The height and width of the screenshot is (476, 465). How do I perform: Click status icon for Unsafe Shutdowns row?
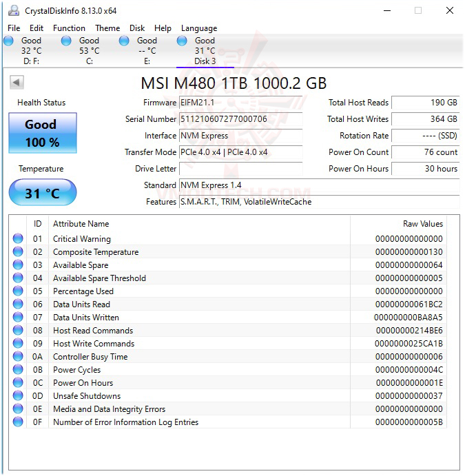[18, 395]
